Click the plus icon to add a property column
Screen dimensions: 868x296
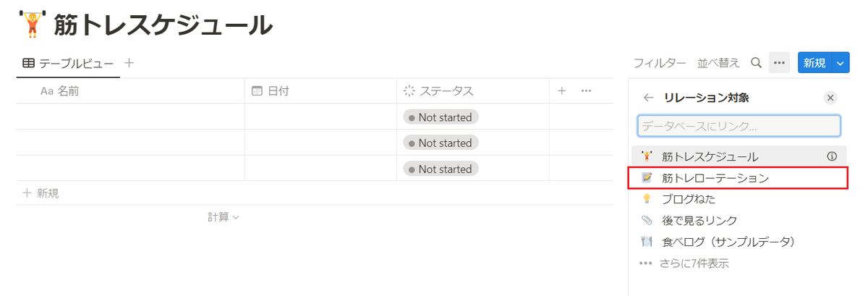562,91
